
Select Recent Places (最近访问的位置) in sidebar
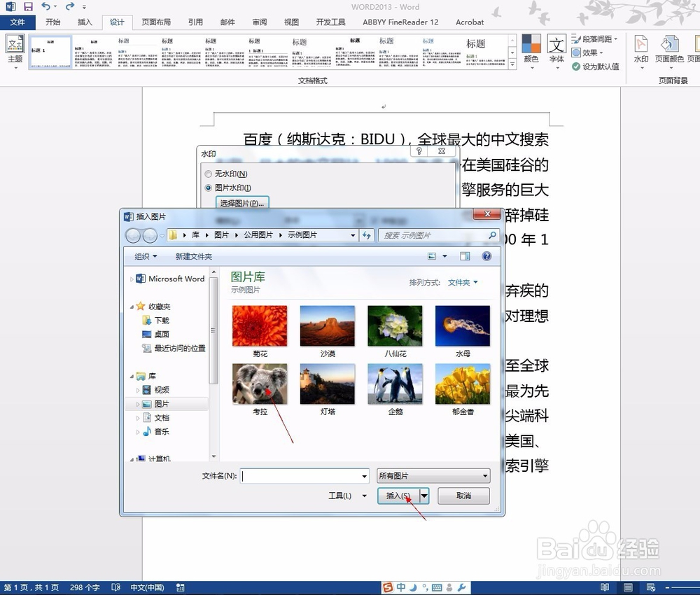[x=174, y=348]
